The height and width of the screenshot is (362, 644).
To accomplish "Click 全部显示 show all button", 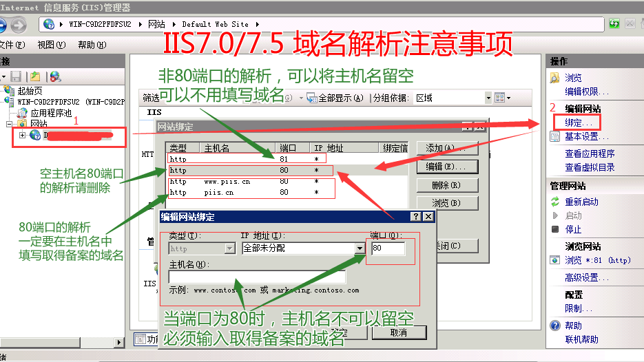I will [335, 98].
